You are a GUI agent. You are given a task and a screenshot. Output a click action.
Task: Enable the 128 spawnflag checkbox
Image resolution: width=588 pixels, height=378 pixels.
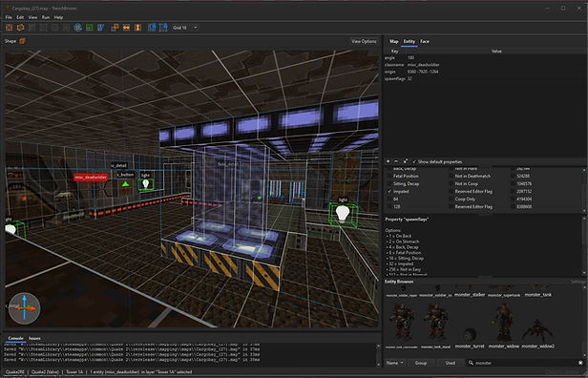389,206
